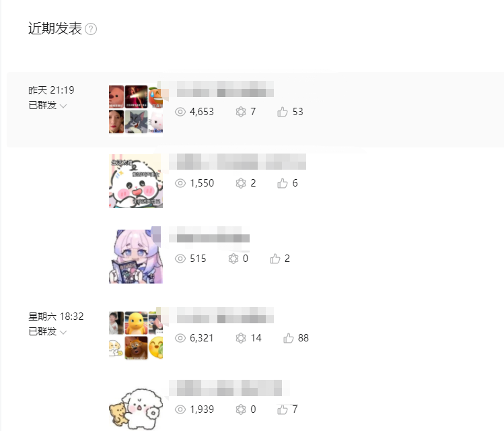The width and height of the screenshot is (504, 431).
Task: Click the eye icon next to 1,939
Action: pyautogui.click(x=180, y=409)
